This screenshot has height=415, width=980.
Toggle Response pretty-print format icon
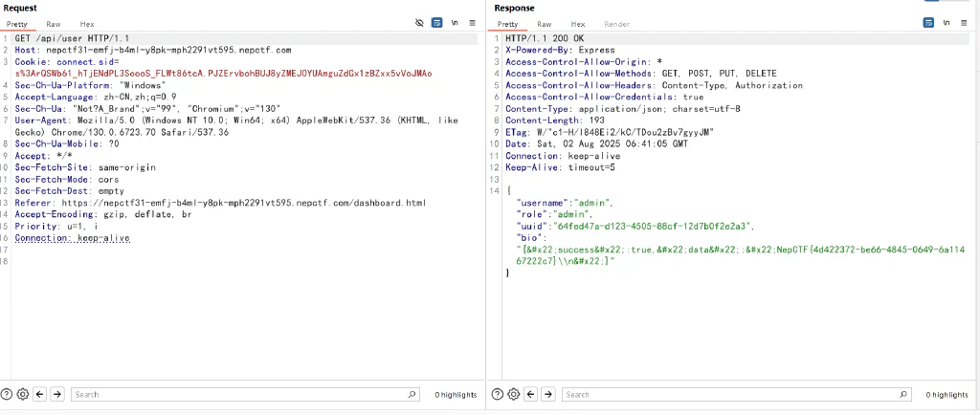[x=928, y=23]
